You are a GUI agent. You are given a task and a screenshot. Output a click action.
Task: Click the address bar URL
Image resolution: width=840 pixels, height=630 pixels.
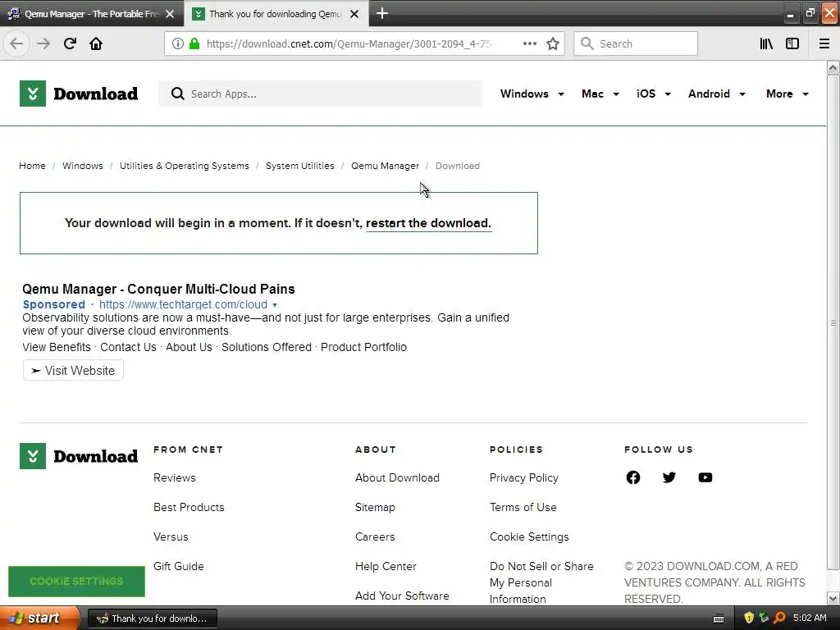pyautogui.click(x=348, y=44)
